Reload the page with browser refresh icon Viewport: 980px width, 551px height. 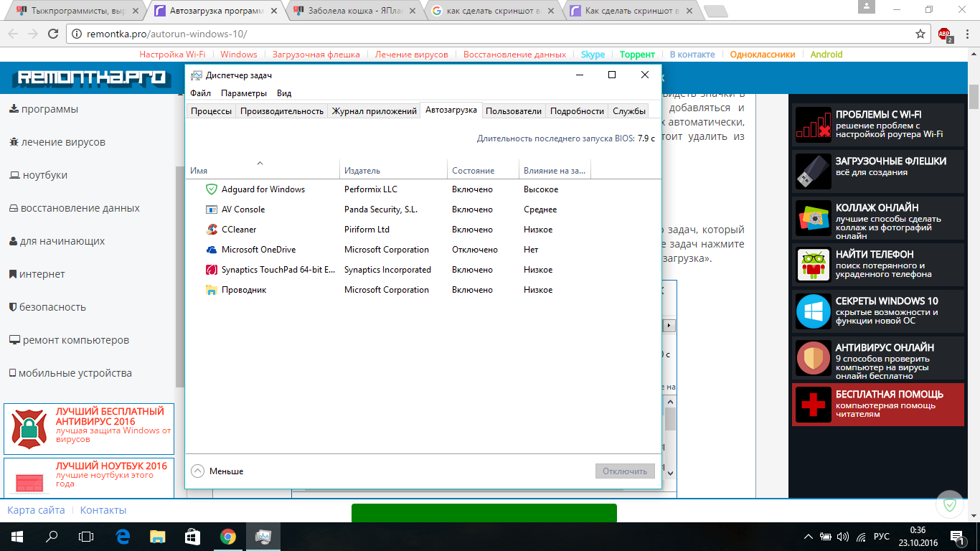coord(53,34)
